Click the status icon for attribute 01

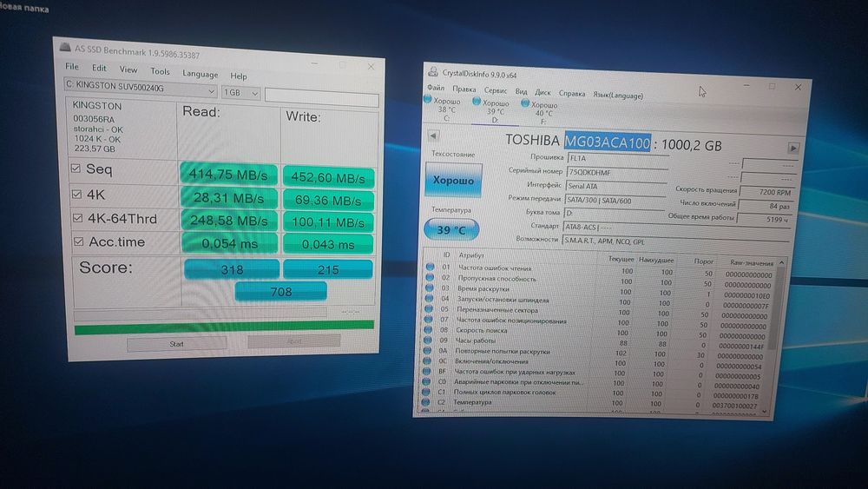click(431, 267)
